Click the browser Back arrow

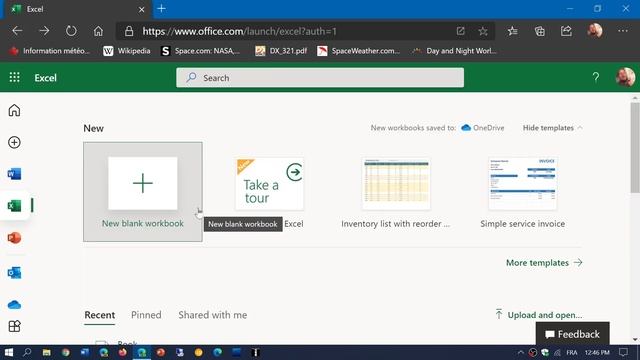[x=17, y=31]
